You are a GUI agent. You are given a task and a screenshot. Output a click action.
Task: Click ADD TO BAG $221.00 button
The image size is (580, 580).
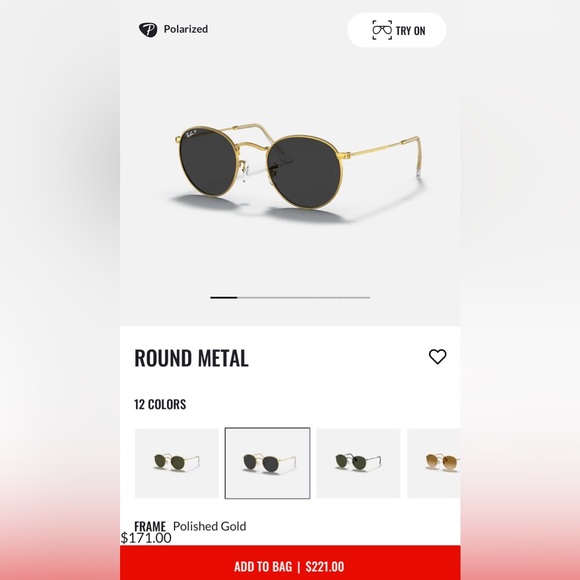(290, 566)
